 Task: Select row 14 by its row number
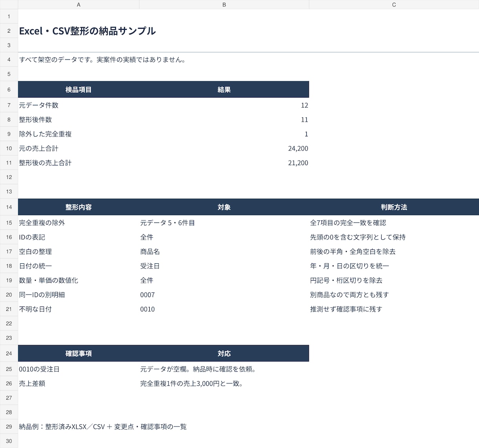(9, 207)
